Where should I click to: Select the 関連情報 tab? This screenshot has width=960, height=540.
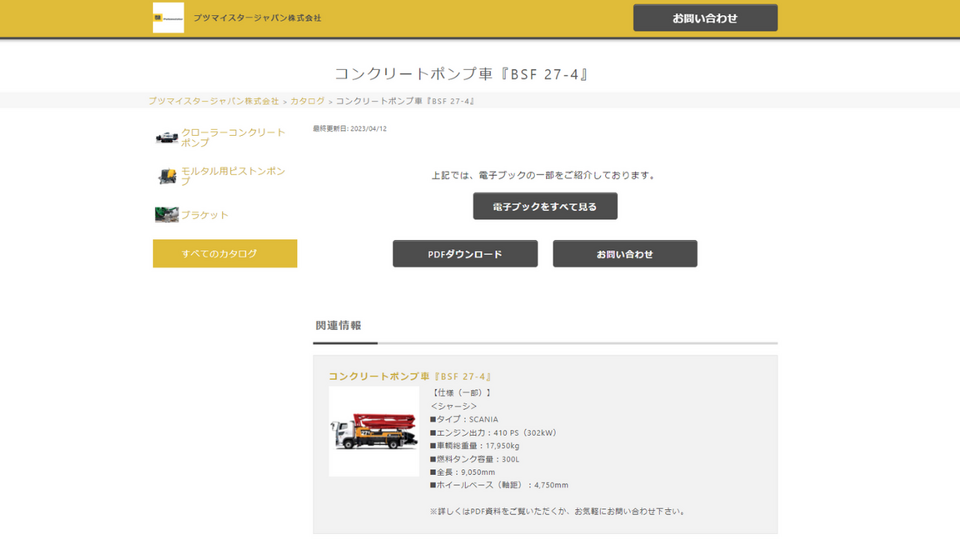339,326
